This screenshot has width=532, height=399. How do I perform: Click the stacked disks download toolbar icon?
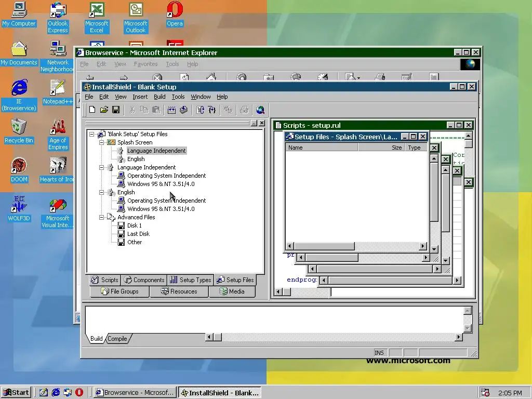click(183, 110)
